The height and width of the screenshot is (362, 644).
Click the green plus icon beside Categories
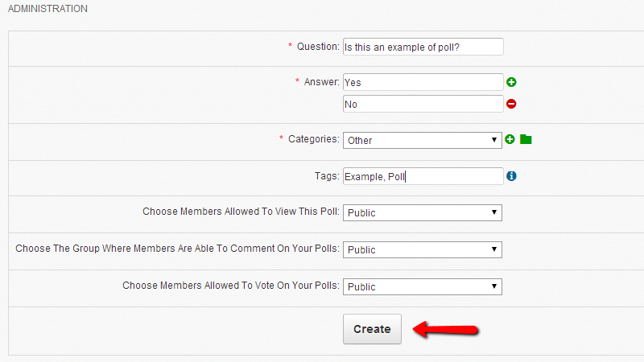pos(510,139)
